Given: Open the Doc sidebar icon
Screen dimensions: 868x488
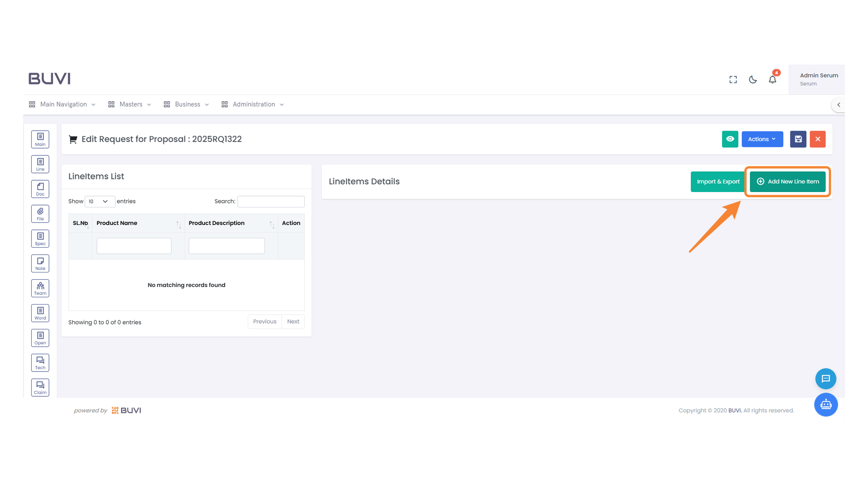Looking at the screenshot, I should tap(40, 189).
